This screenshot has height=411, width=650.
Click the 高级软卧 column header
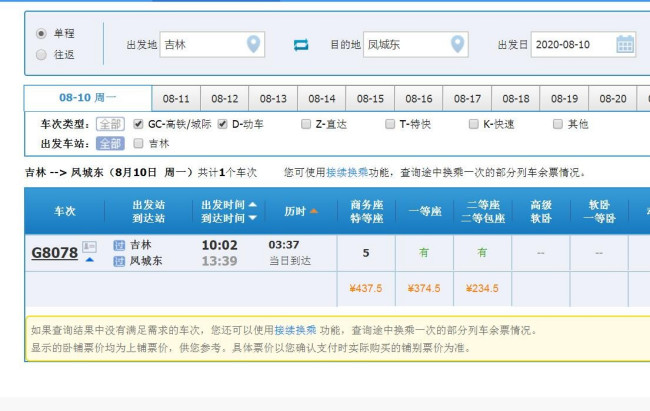click(x=541, y=211)
